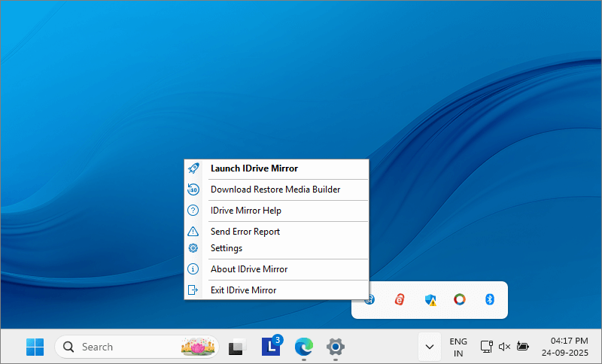Open the Settings gear taskbar app
Screen dimensions: 602x364
336,347
